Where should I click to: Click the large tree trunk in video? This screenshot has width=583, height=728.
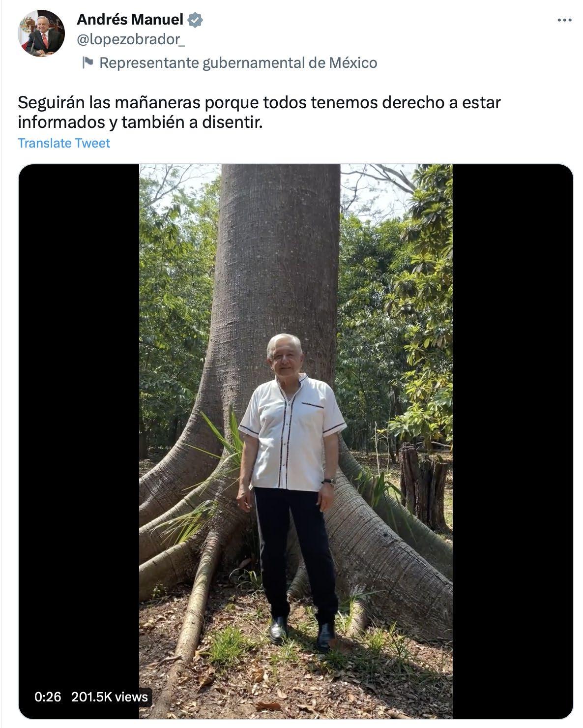(278, 256)
